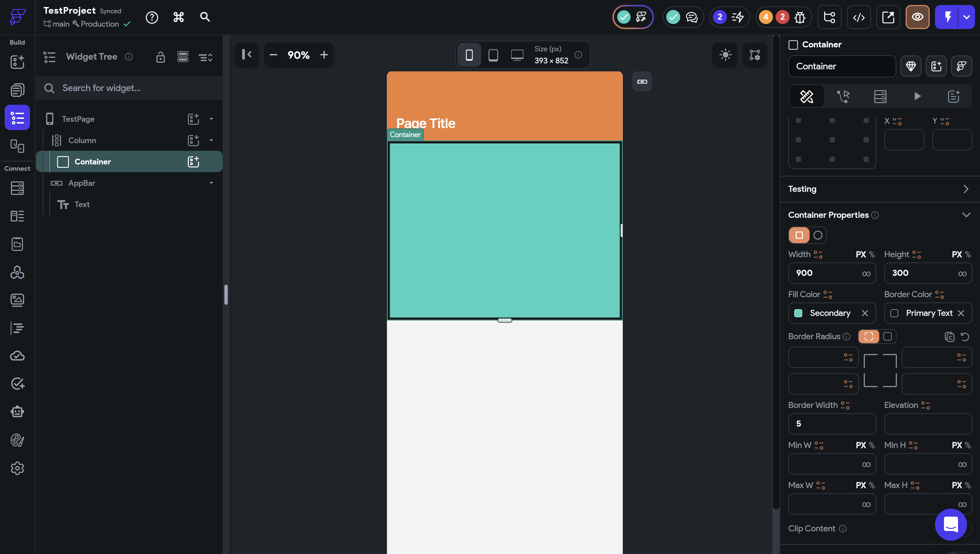
Task: Lock the widget tree with the padlock icon
Action: [x=160, y=57]
